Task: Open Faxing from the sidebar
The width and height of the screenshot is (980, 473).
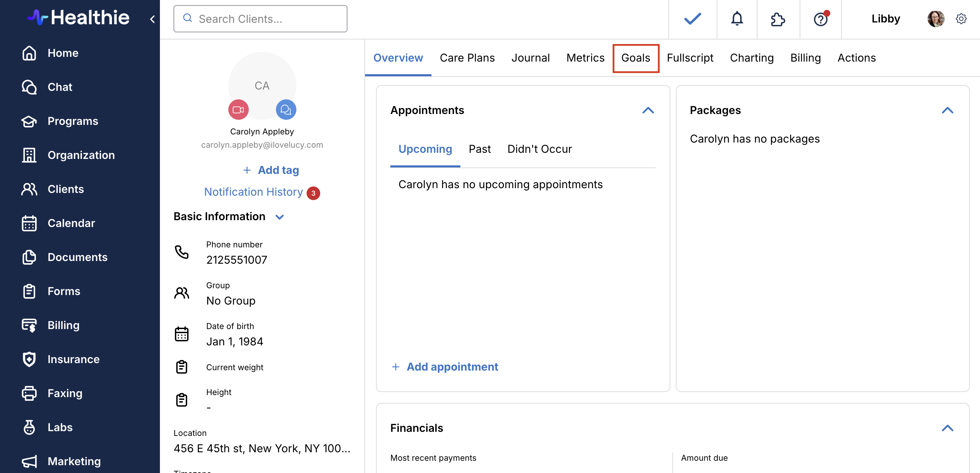Action: click(65, 393)
